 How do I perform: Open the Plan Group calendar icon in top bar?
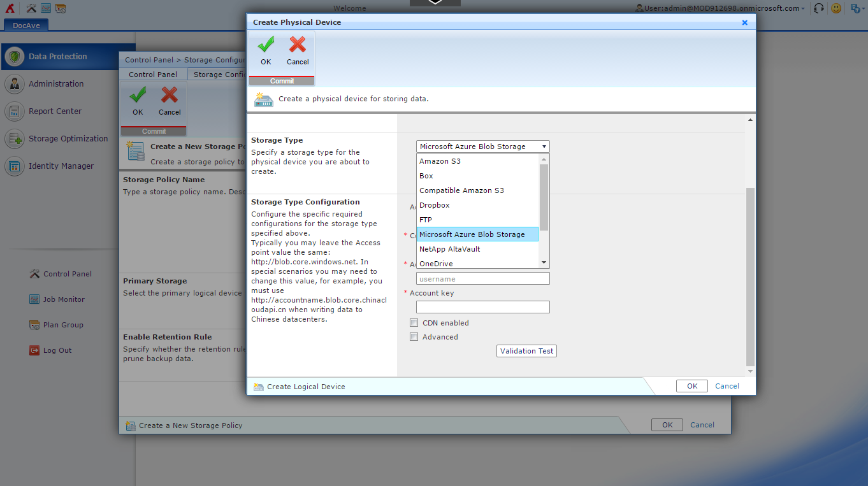[x=61, y=8]
